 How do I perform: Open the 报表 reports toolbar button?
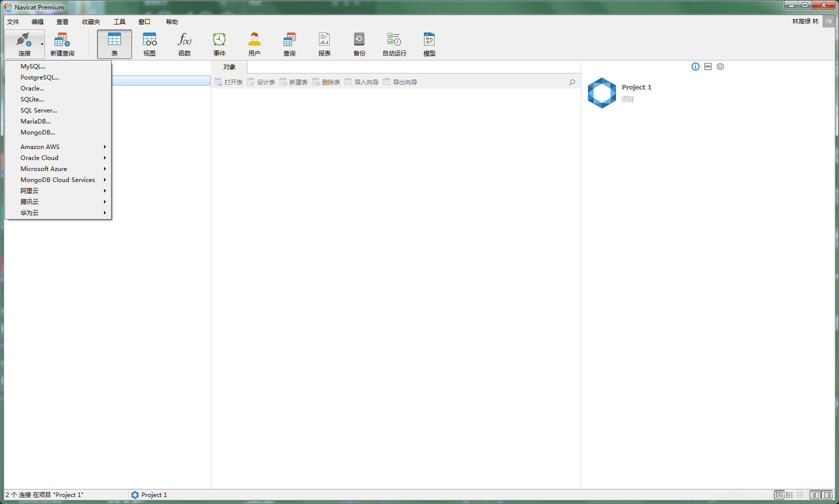324,44
